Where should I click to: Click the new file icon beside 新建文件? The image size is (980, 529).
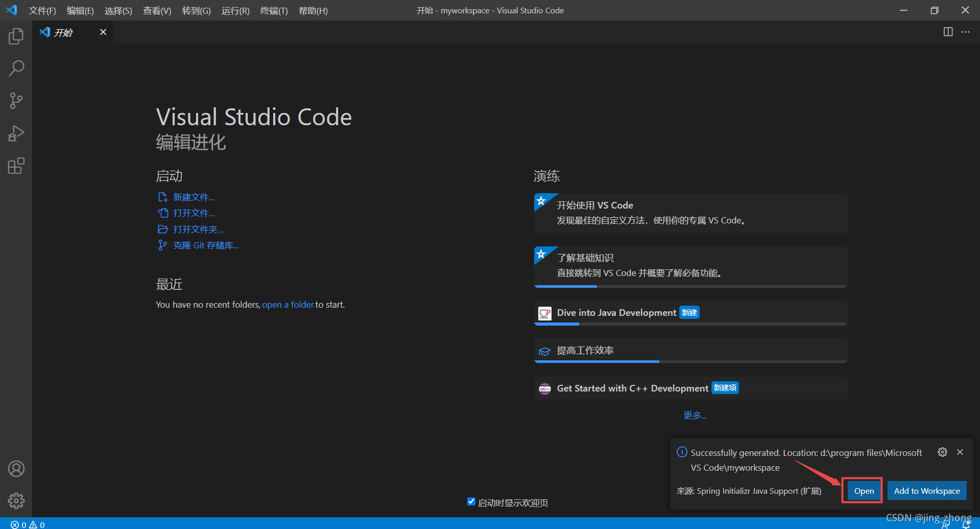(x=163, y=197)
